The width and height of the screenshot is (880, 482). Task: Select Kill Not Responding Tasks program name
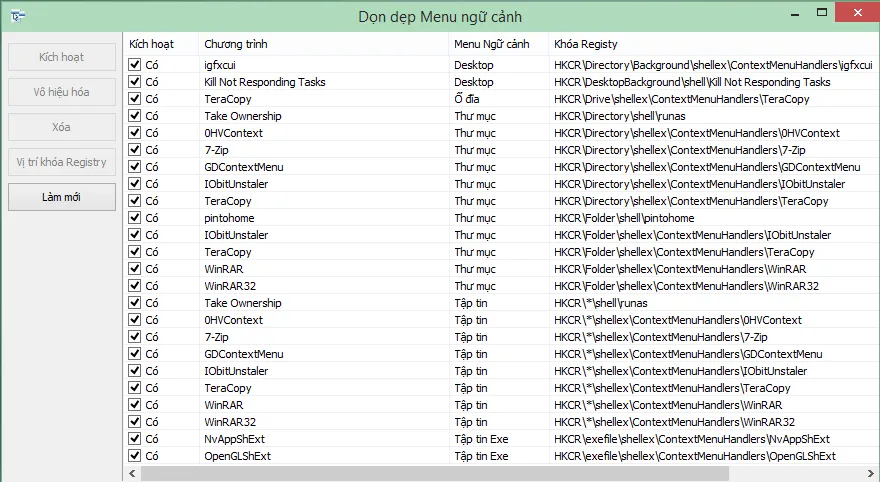pos(265,82)
